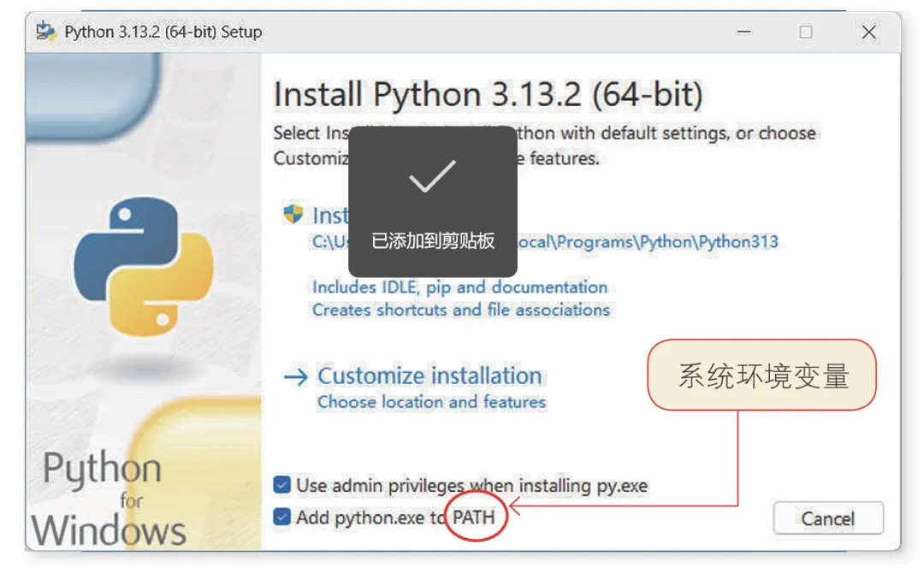Open Customize installation option
This screenshot has width=924, height=574.
click(x=429, y=376)
